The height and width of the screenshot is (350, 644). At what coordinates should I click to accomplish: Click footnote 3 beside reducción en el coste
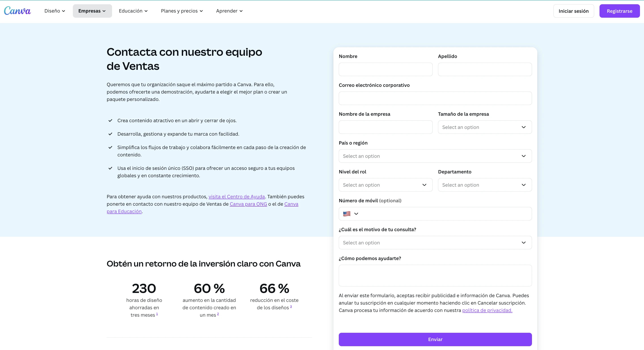[x=291, y=306]
